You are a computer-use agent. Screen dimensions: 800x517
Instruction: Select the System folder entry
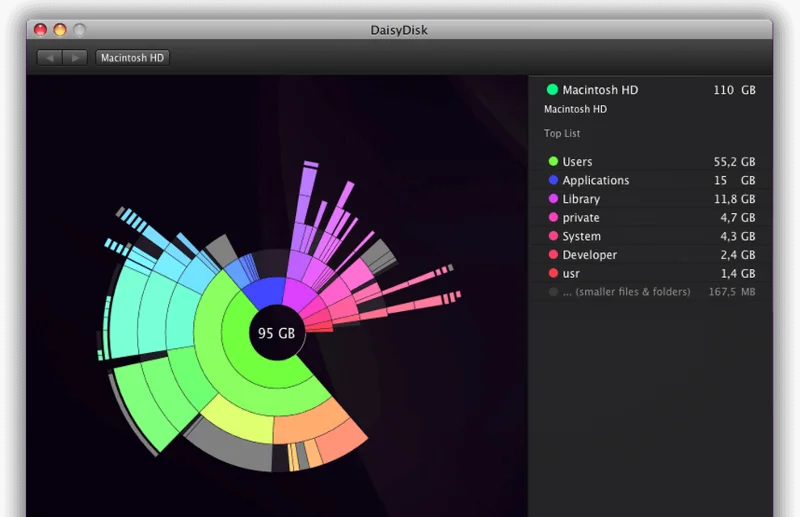(581, 237)
